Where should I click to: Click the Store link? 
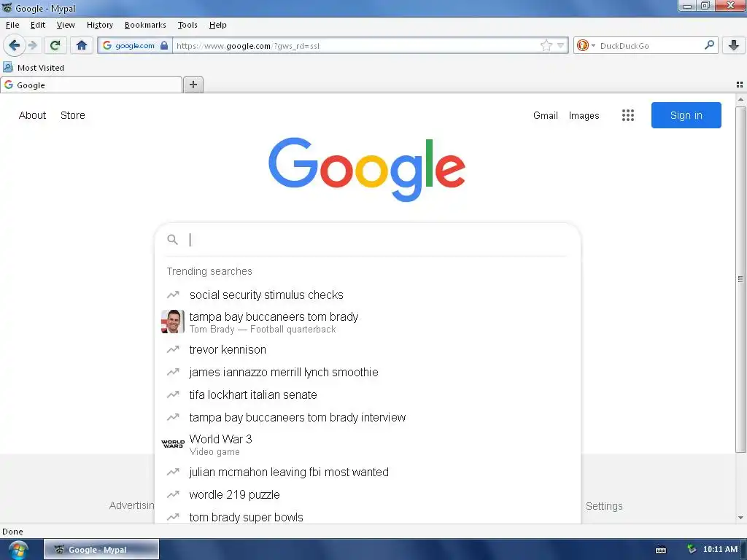(x=73, y=115)
